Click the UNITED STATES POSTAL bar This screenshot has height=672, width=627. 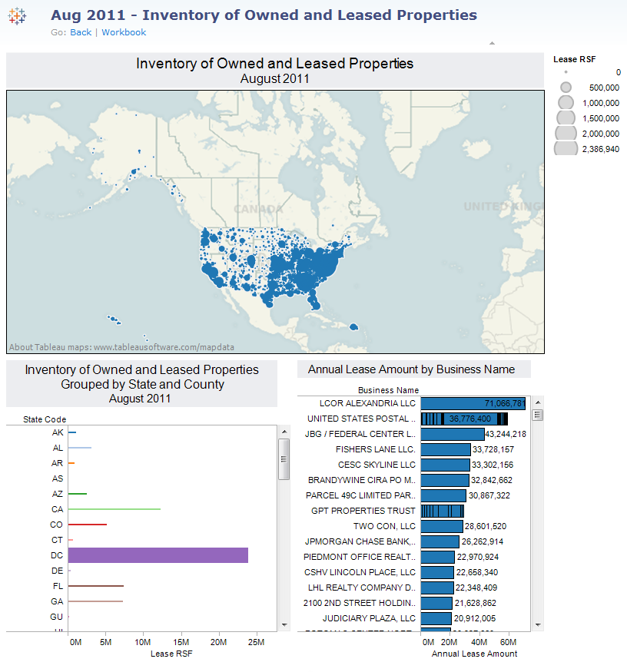464,419
